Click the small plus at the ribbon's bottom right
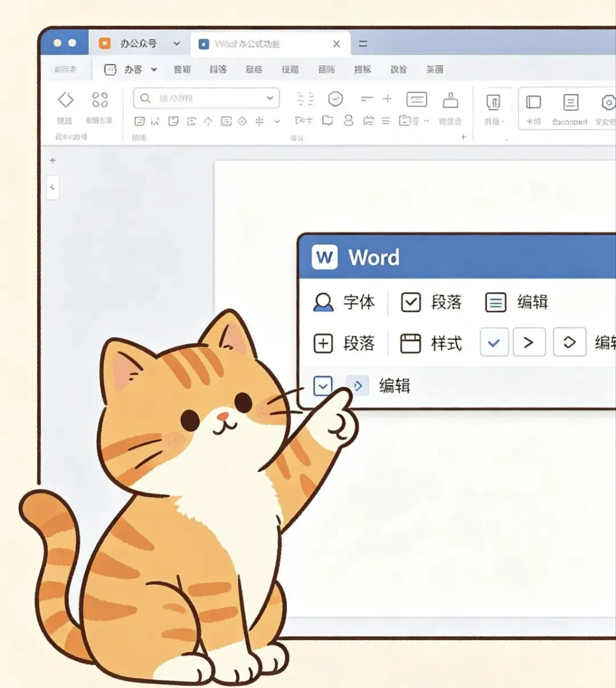 pos(463,137)
